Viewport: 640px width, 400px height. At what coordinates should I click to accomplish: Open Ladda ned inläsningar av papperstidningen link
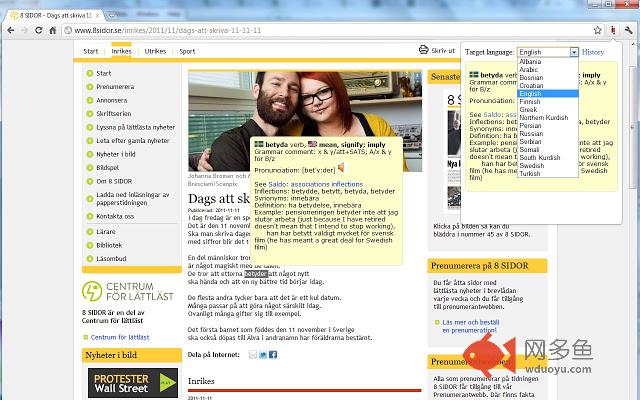click(x=133, y=199)
